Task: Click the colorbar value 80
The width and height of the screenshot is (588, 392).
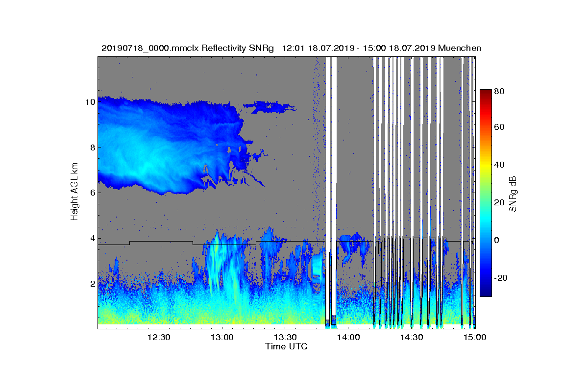Action: point(500,91)
